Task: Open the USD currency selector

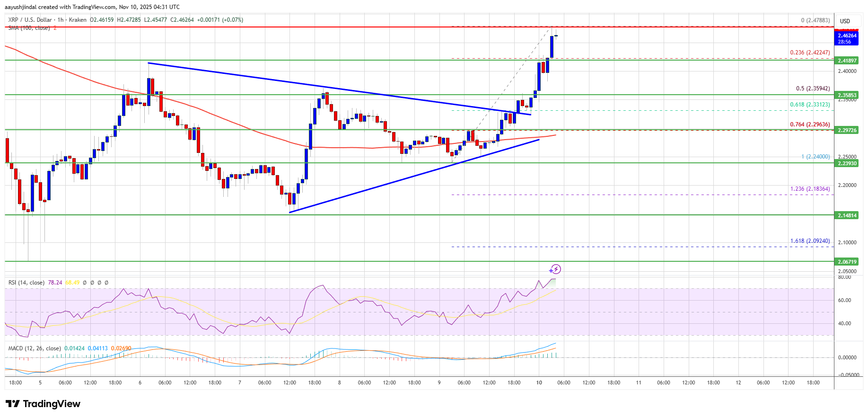Action: point(845,21)
